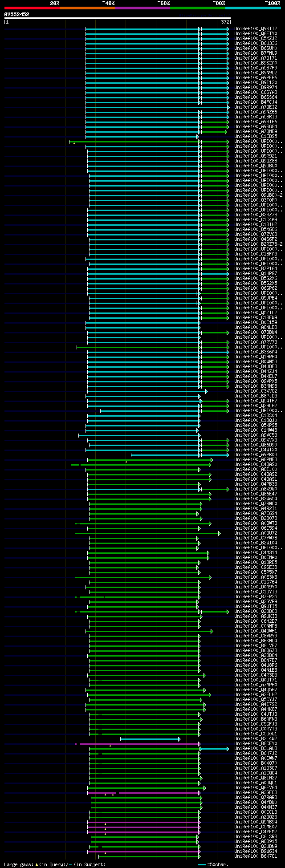Select the UniRef100_B6K7C1 label

coord(256,856)
